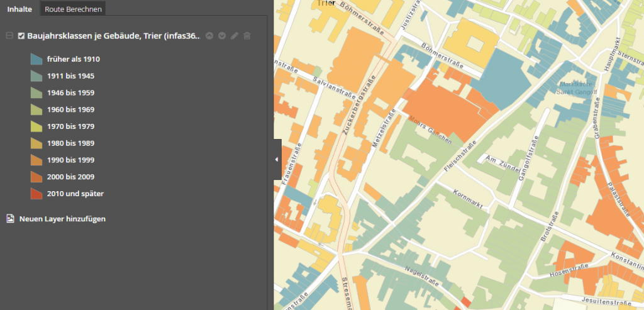Delete the layer with the trash icon

pos(247,36)
